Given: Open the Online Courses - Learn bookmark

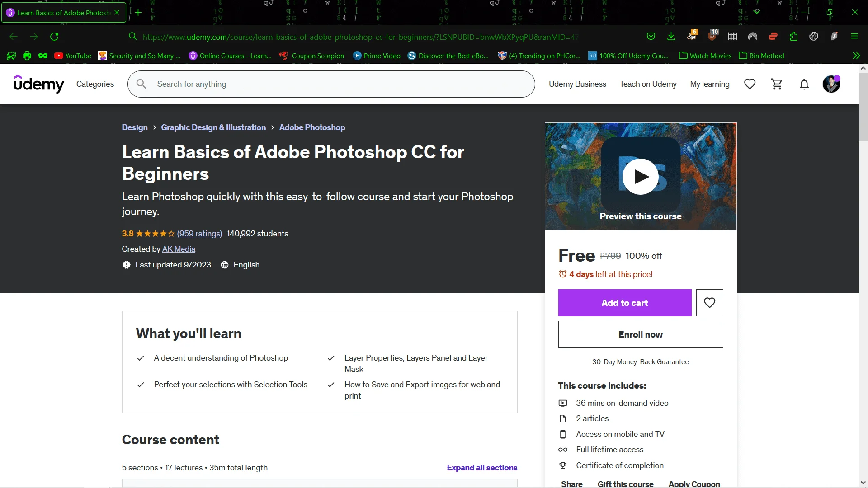Looking at the screenshot, I should (x=230, y=56).
